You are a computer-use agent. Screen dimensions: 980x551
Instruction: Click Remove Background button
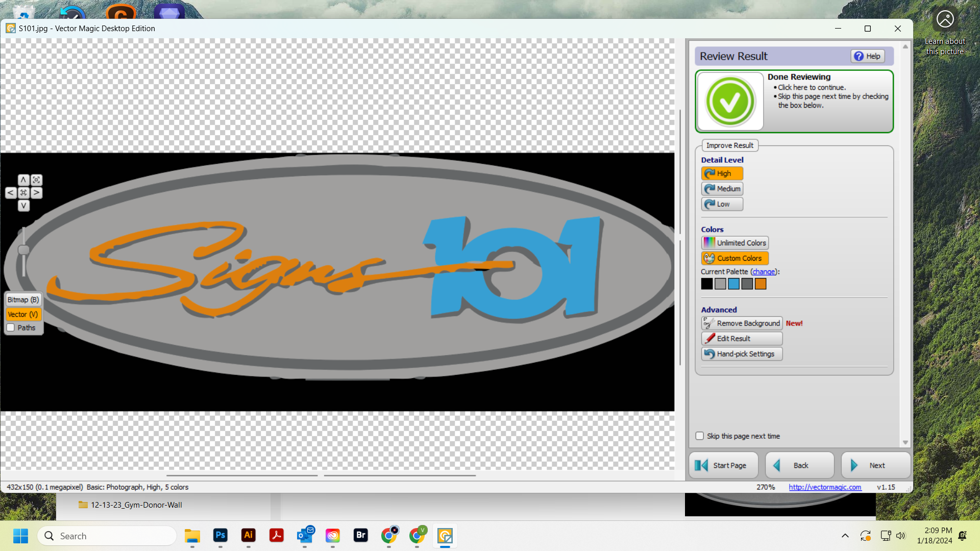tap(742, 323)
